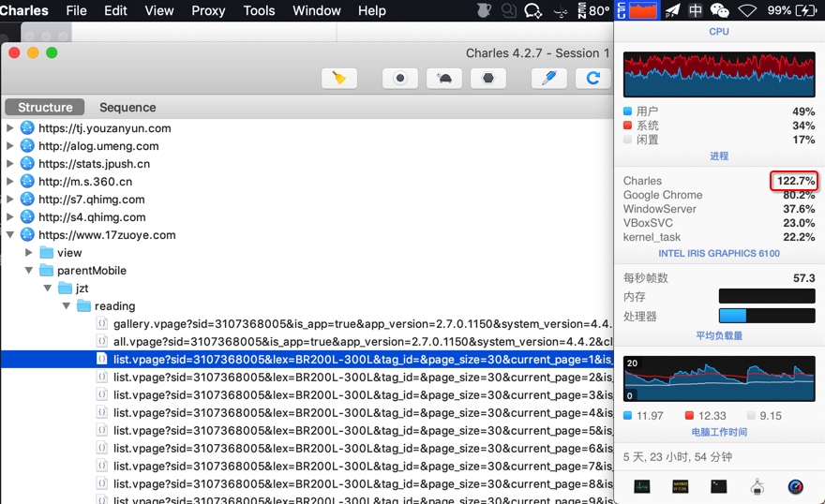The width and height of the screenshot is (825, 504).
Task: Click the JSON file icon of gallery.vpage
Action: click(x=102, y=323)
